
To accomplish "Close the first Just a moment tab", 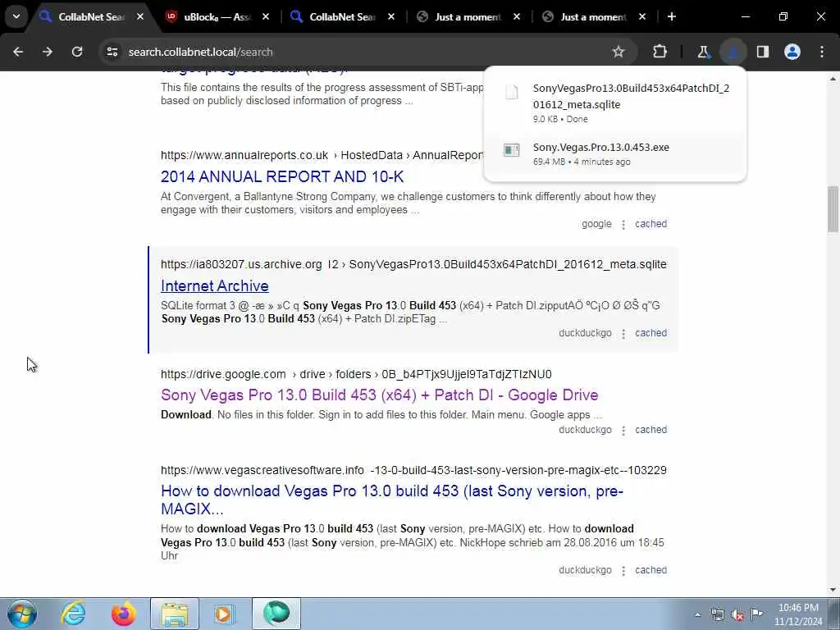I will click(x=517, y=16).
